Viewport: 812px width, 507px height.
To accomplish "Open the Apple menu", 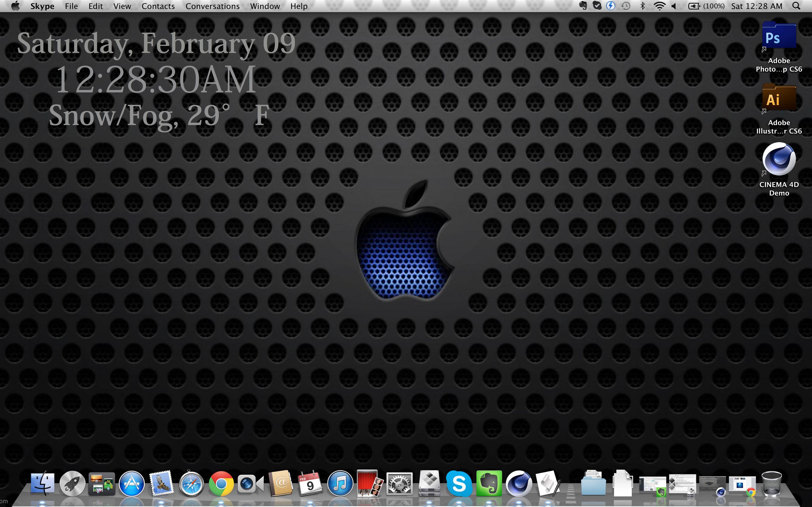I will [16, 6].
